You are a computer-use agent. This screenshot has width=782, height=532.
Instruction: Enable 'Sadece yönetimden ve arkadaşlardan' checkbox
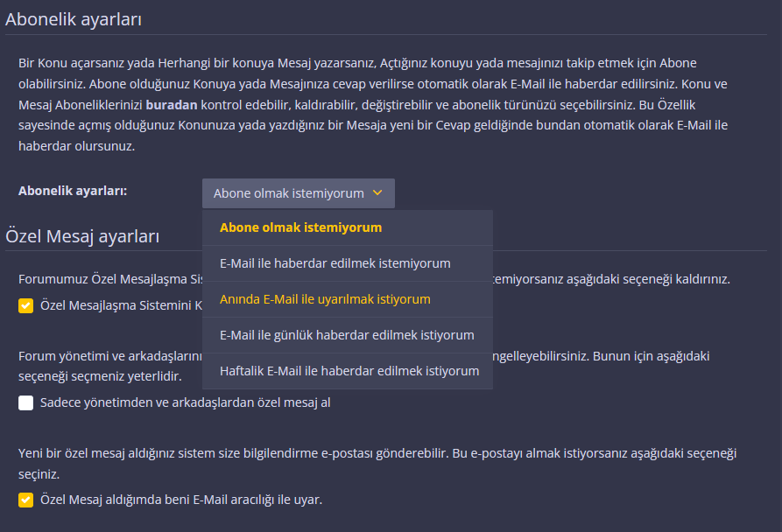point(26,402)
